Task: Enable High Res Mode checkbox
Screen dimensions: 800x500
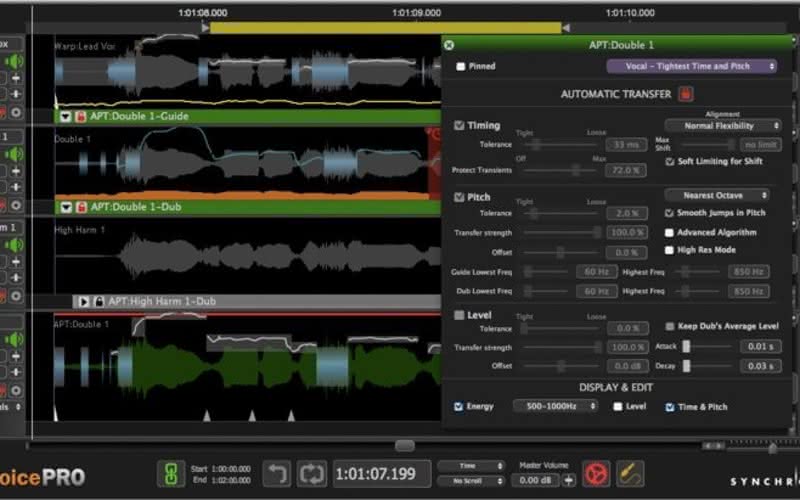Action: coord(669,250)
